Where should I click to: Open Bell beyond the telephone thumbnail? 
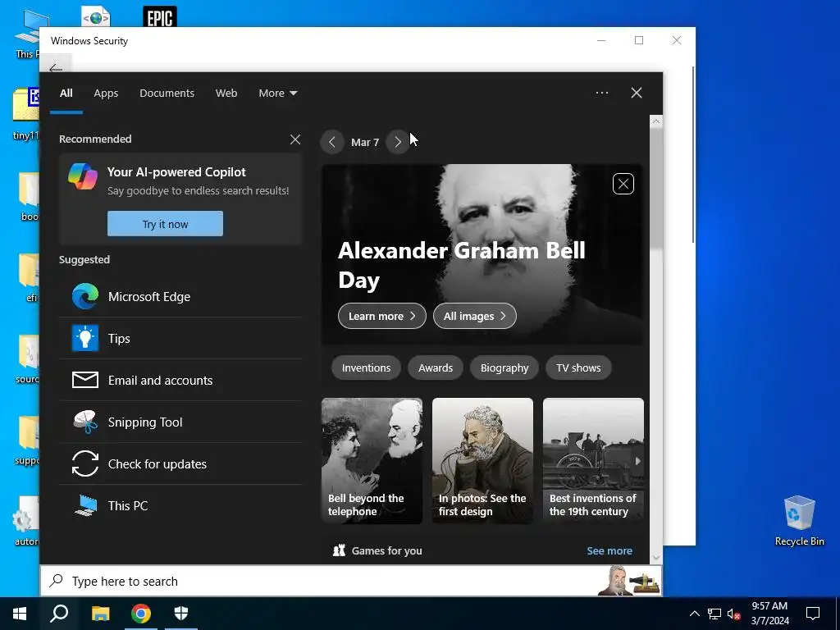(372, 461)
